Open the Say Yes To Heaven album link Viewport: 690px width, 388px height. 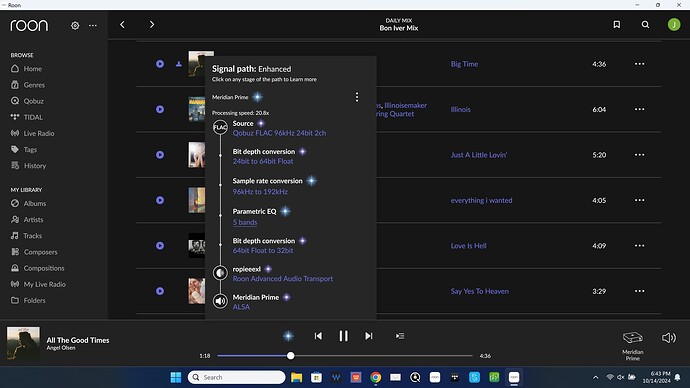[x=480, y=291]
